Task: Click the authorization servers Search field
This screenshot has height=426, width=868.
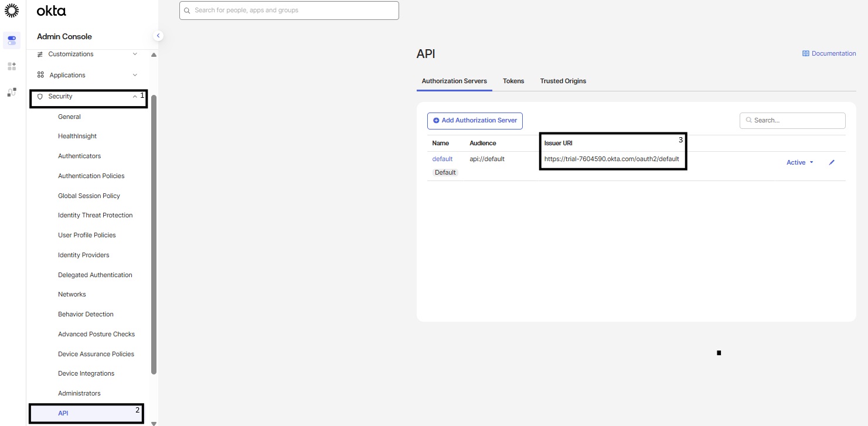Action: tap(792, 120)
